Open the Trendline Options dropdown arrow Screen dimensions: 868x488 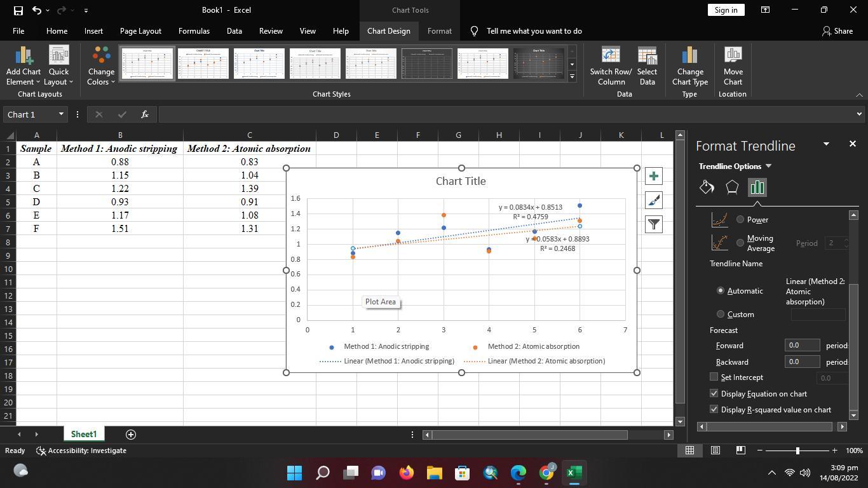pyautogui.click(x=768, y=166)
